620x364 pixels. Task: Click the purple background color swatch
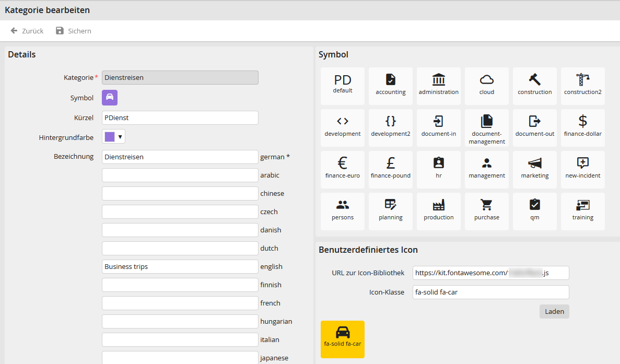(110, 137)
